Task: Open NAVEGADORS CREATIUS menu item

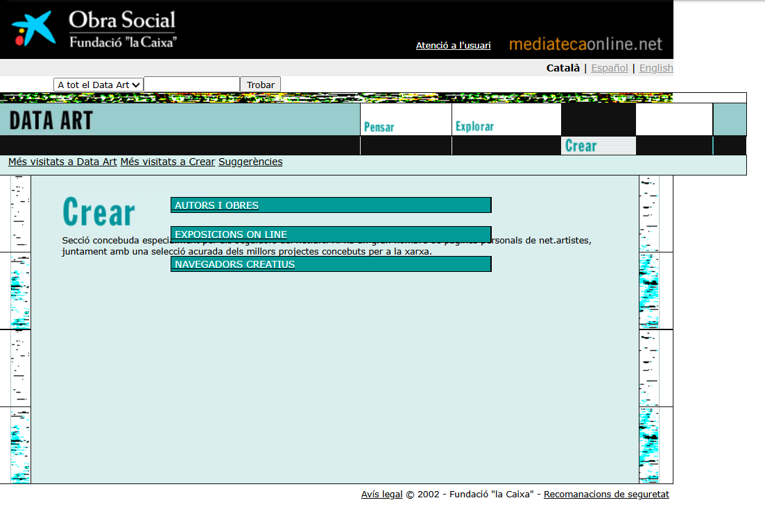Action: pos(331,264)
